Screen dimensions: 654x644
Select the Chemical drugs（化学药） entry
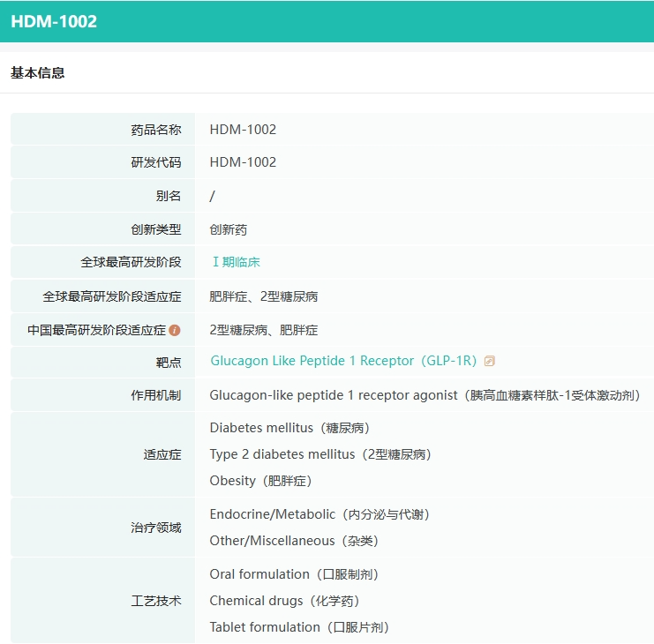click(284, 601)
